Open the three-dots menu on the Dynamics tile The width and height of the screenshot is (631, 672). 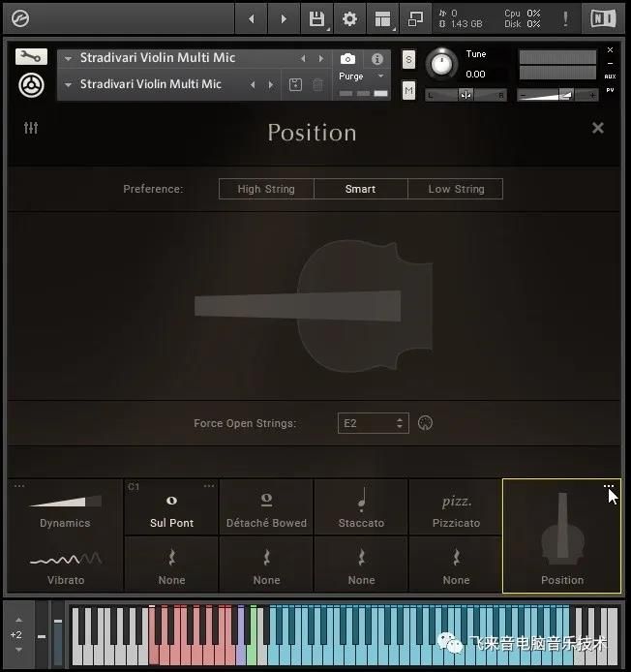(19, 485)
